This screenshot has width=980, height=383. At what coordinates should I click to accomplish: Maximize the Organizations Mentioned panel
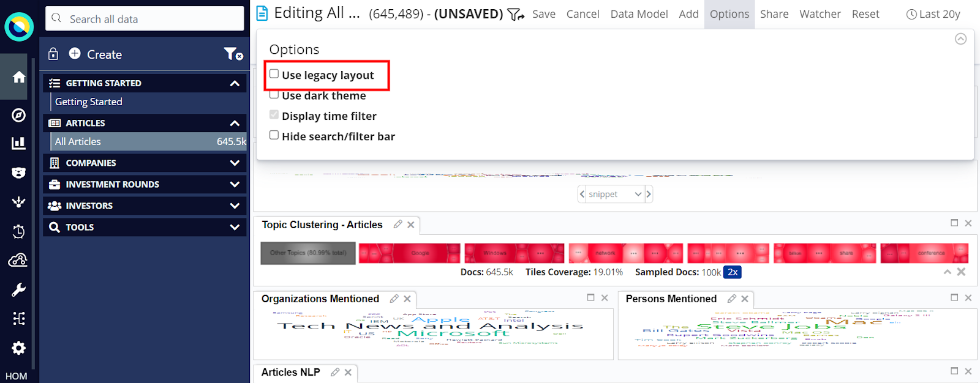pos(591,297)
